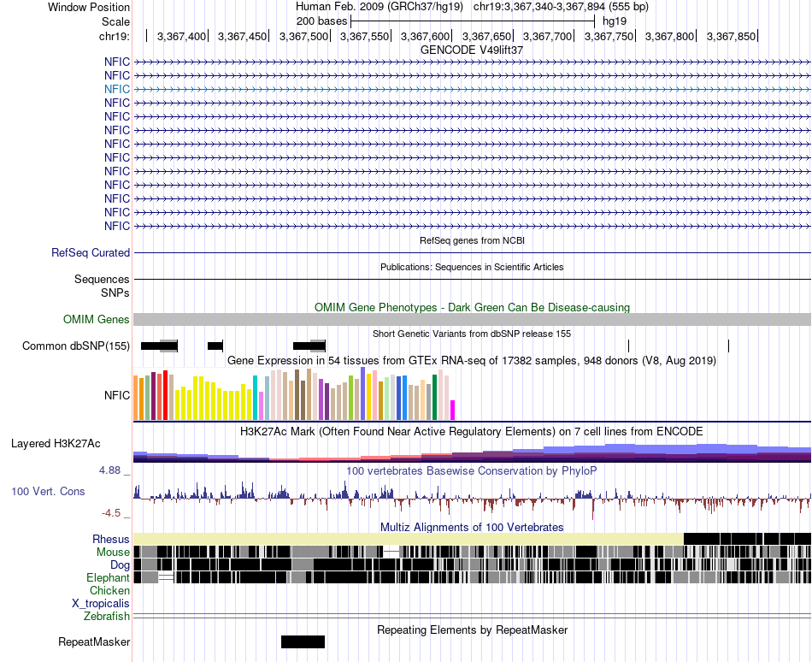Click the black RepeatMasker repeat element block
The height and width of the screenshot is (662, 812).
click(x=303, y=641)
